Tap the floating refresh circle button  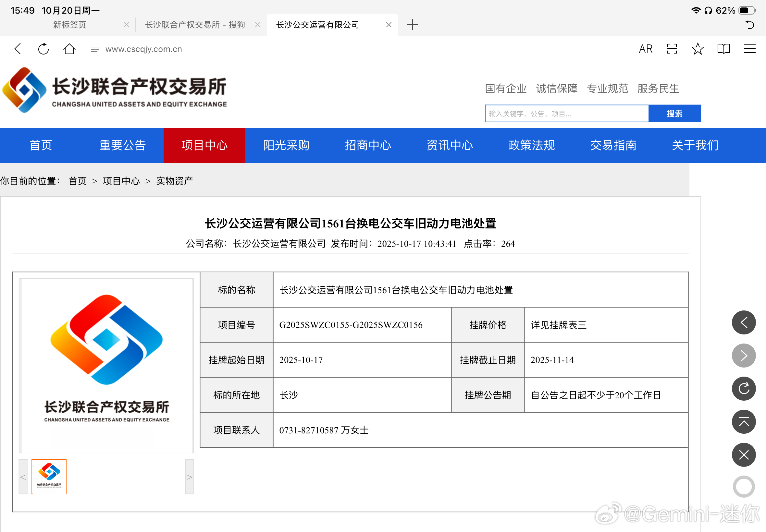743,389
